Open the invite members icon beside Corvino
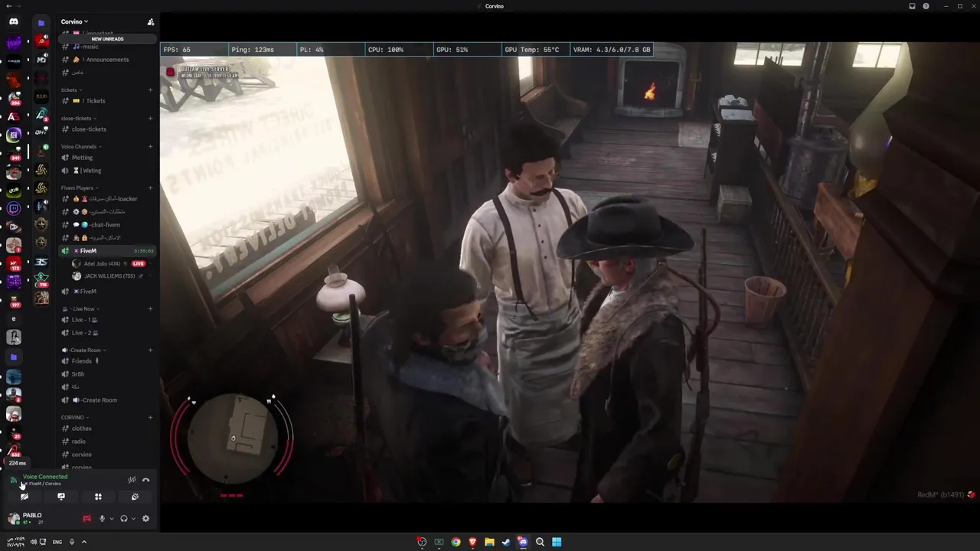Image resolution: width=980 pixels, height=551 pixels. (x=151, y=21)
